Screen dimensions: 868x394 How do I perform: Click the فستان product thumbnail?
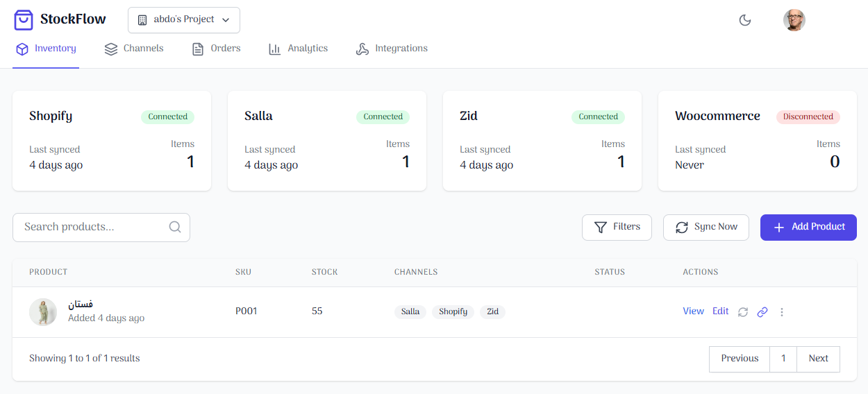[x=43, y=312]
